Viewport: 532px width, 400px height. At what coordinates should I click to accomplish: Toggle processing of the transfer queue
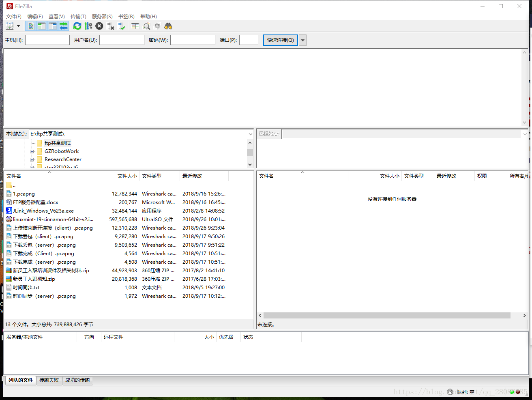pyautogui.click(x=88, y=26)
